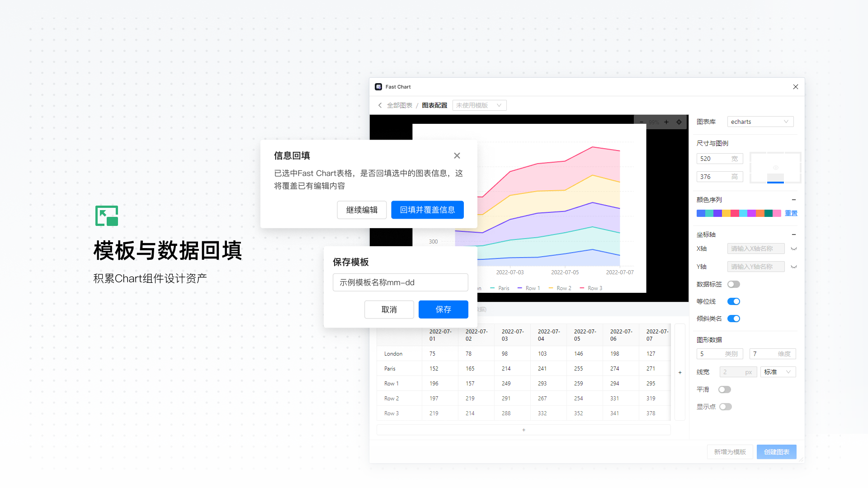Screen dimensions: 868x488
Task: Click the back arrow next to 全部图表
Action: click(x=380, y=105)
